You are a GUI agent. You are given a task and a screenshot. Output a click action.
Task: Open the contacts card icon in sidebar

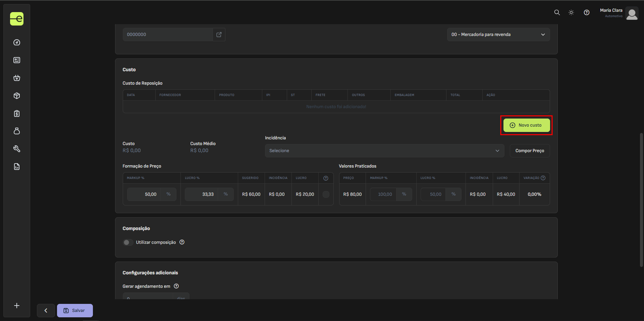point(17,60)
